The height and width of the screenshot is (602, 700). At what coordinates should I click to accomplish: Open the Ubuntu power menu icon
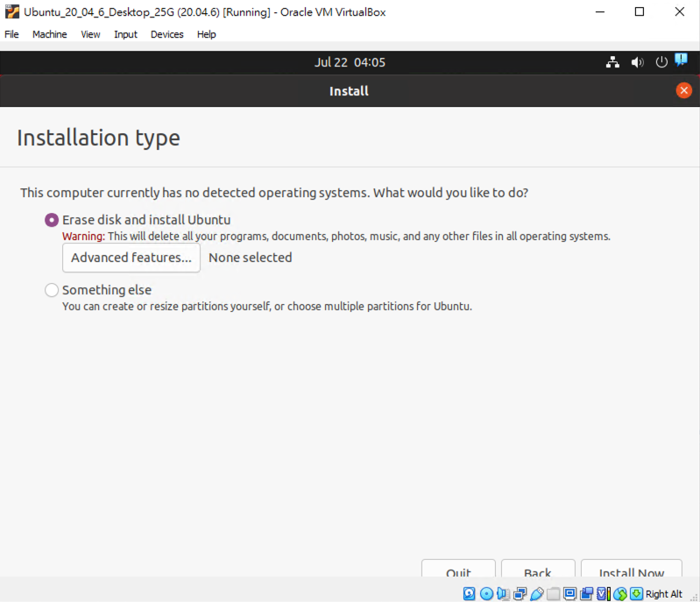pos(661,62)
